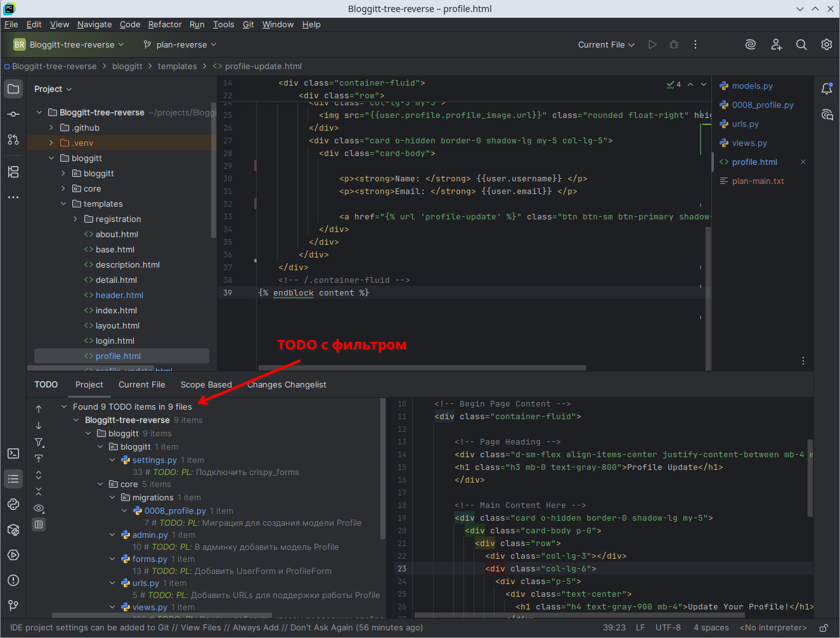The image size is (840, 638).
Task: Collapse 'Found 9 TODO items' node
Action: (x=63, y=407)
